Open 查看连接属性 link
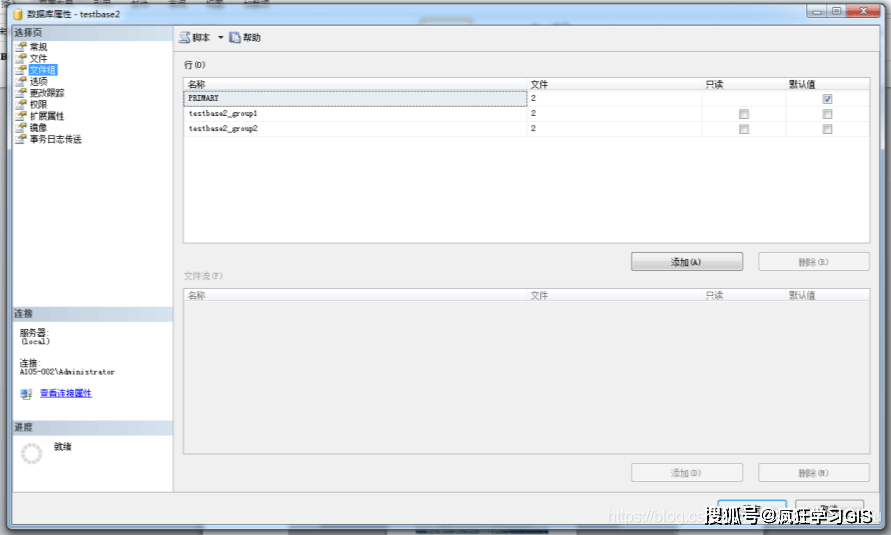 pyautogui.click(x=66, y=393)
